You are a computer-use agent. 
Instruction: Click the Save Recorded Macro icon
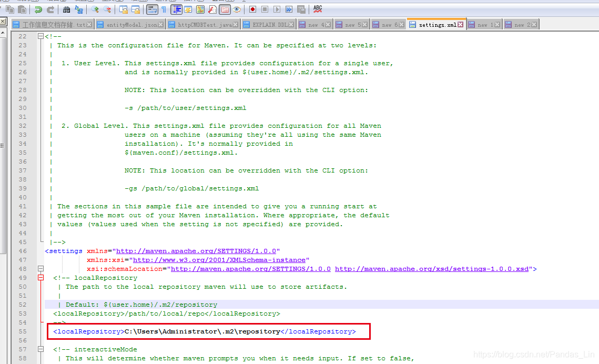301,9
